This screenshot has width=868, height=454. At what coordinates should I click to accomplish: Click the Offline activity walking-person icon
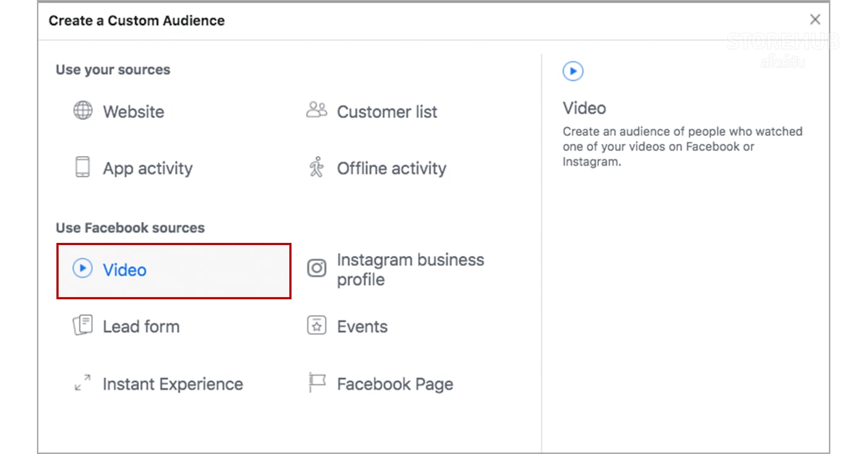(316, 168)
